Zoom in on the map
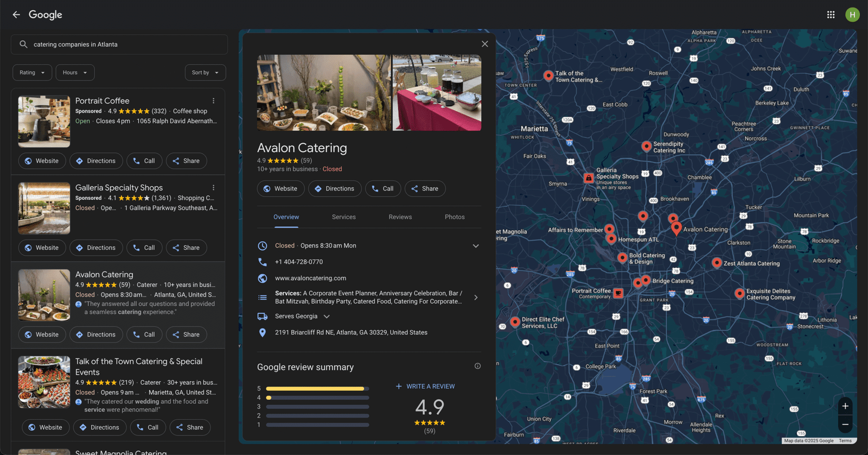This screenshot has height=455, width=868. pos(845,406)
